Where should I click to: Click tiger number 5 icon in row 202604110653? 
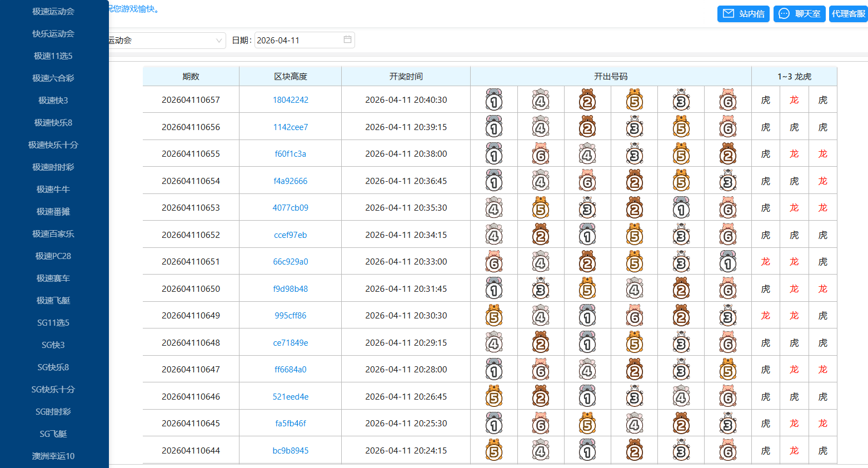coord(540,208)
